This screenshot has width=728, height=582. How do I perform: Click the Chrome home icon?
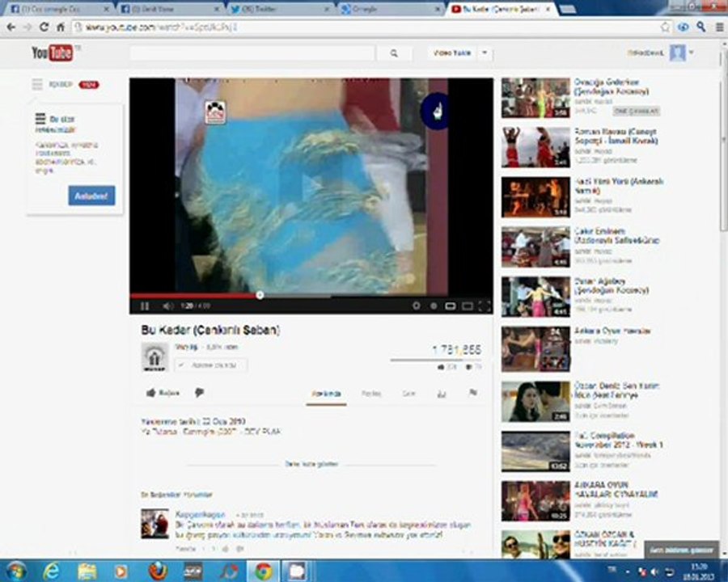click(x=61, y=27)
